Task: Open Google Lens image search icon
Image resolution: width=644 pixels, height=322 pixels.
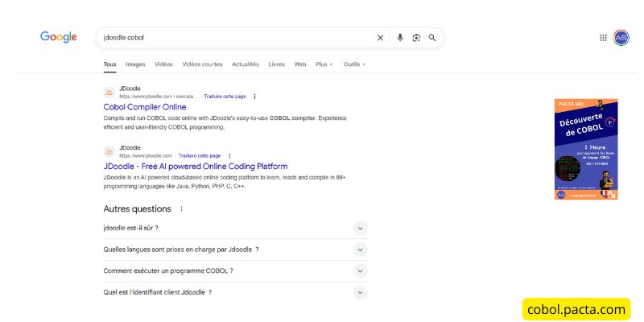Action: (x=416, y=38)
